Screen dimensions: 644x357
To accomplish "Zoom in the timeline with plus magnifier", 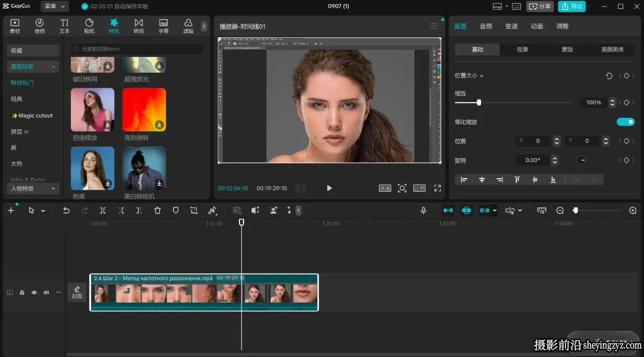I will (633, 210).
